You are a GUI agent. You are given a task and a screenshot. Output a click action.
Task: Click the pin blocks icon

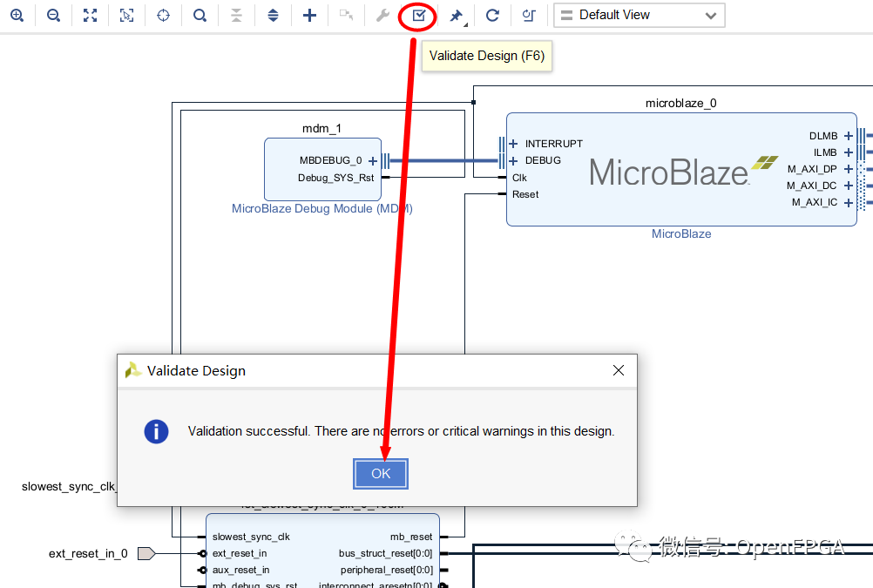point(457,16)
